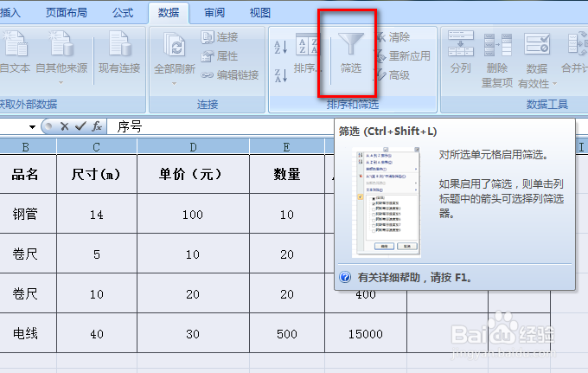Viewport: 588px width, 373px height.
Task: Select column D header
Action: coord(193,147)
